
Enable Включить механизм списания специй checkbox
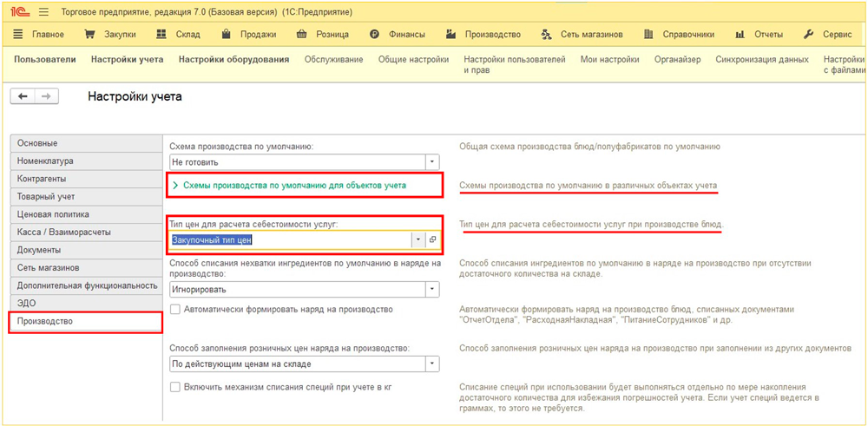pyautogui.click(x=175, y=387)
